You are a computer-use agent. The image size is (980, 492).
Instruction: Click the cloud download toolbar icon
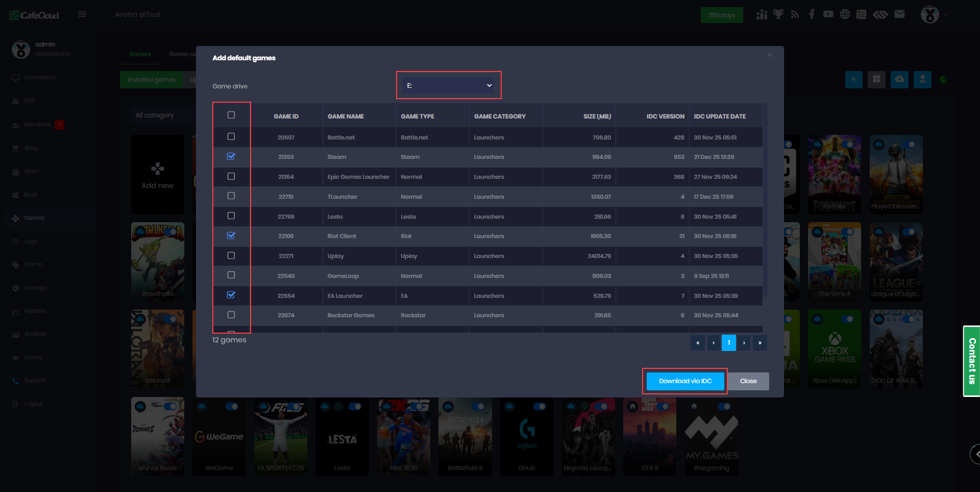(899, 79)
